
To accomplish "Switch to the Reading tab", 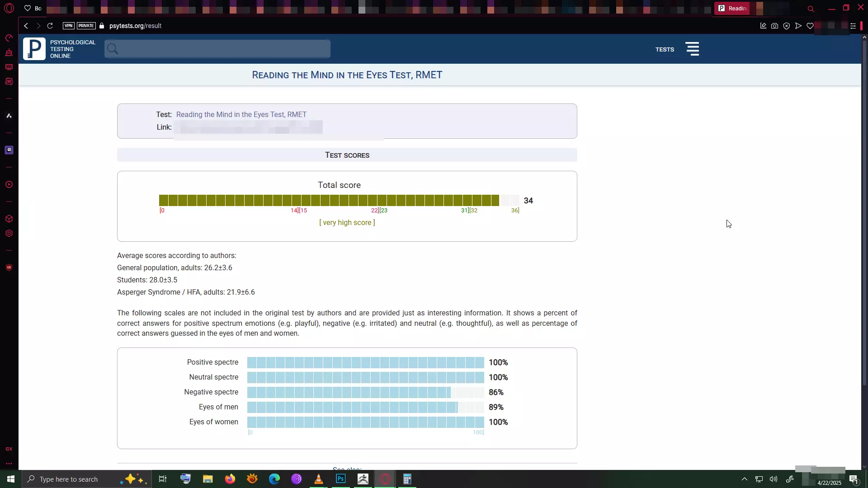I will [732, 8].
